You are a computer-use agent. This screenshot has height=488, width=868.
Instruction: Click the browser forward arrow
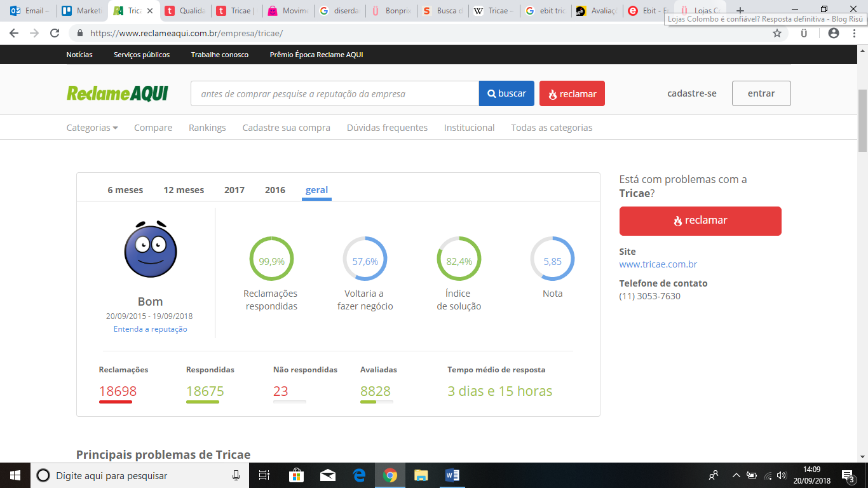point(34,33)
